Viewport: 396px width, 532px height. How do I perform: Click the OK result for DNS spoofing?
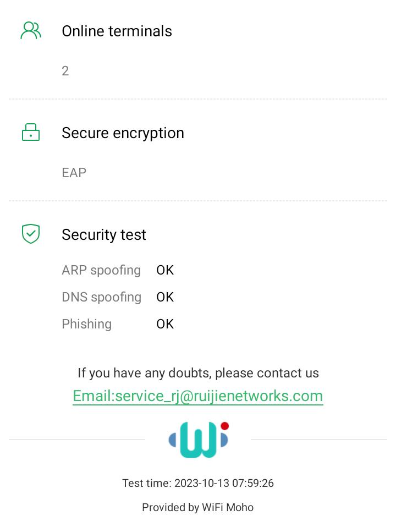click(x=165, y=297)
